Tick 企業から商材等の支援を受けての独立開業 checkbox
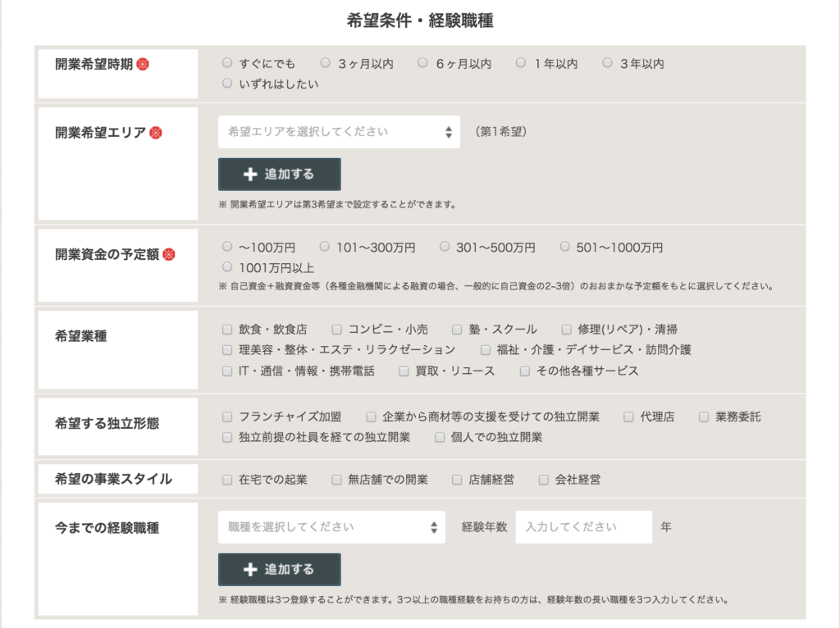 click(x=371, y=417)
